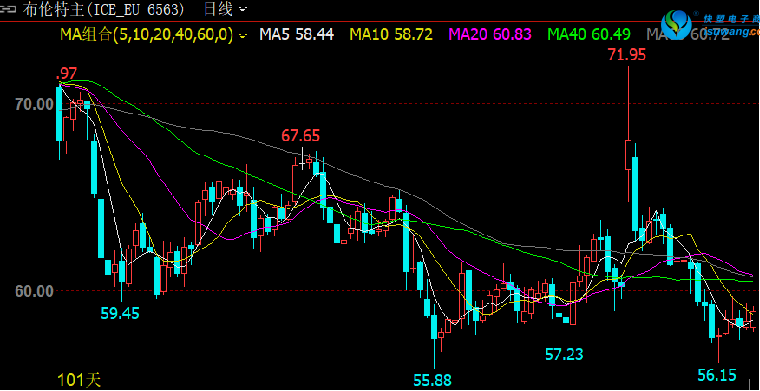This screenshot has height=391, width=760.
Task: Click the 日线 period label
Action: point(219,9)
